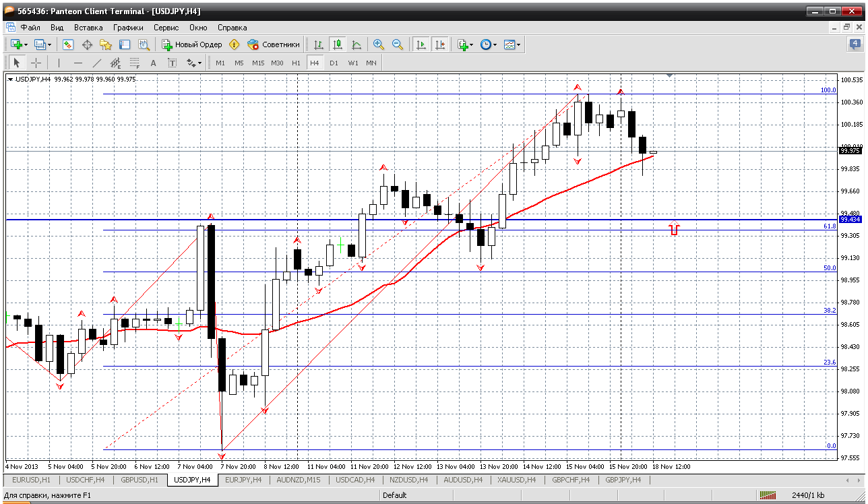Open the Navigator favorites star icon
The image size is (868, 504).
coord(106,44)
